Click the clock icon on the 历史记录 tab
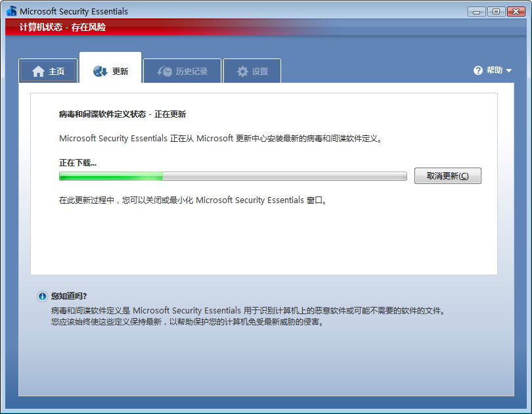532x414 pixels. 164,71
